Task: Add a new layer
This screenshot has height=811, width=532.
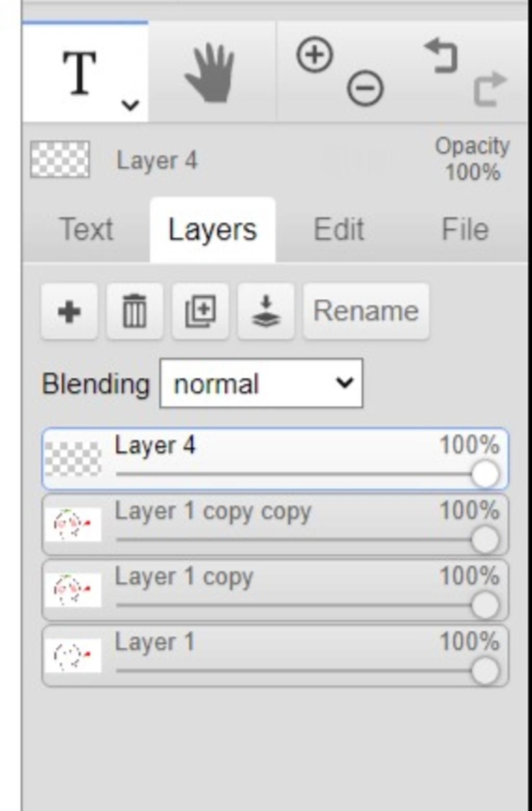Action: (x=69, y=312)
